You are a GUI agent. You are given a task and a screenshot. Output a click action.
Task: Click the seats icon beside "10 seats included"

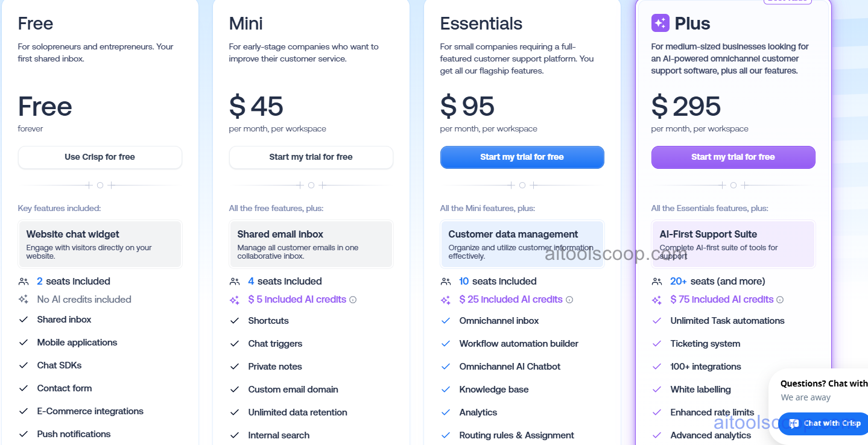(x=446, y=281)
